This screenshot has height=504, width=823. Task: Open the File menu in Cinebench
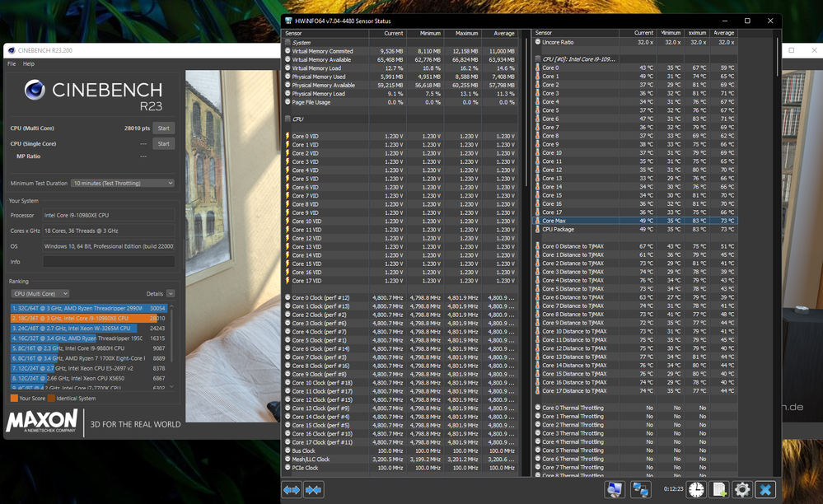point(12,63)
